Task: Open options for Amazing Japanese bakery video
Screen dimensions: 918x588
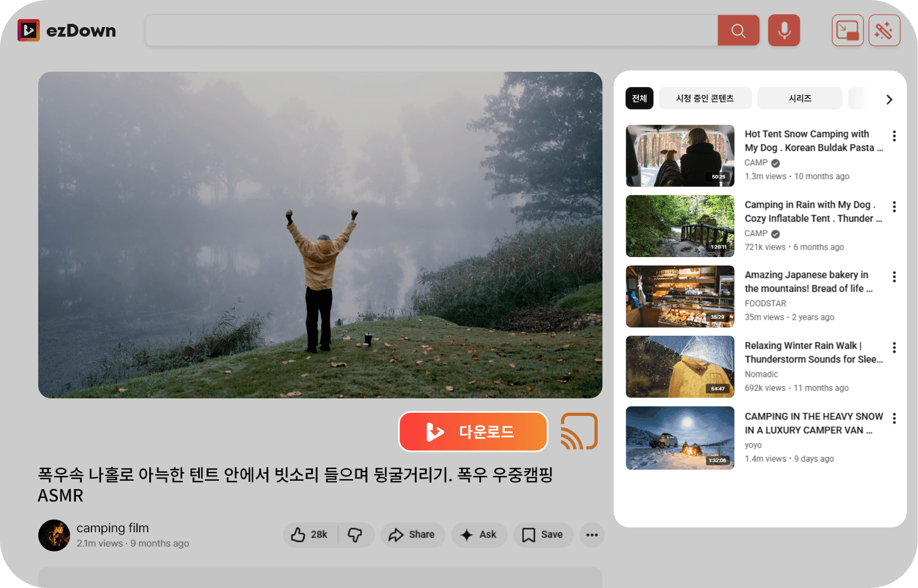Action: coord(894,277)
